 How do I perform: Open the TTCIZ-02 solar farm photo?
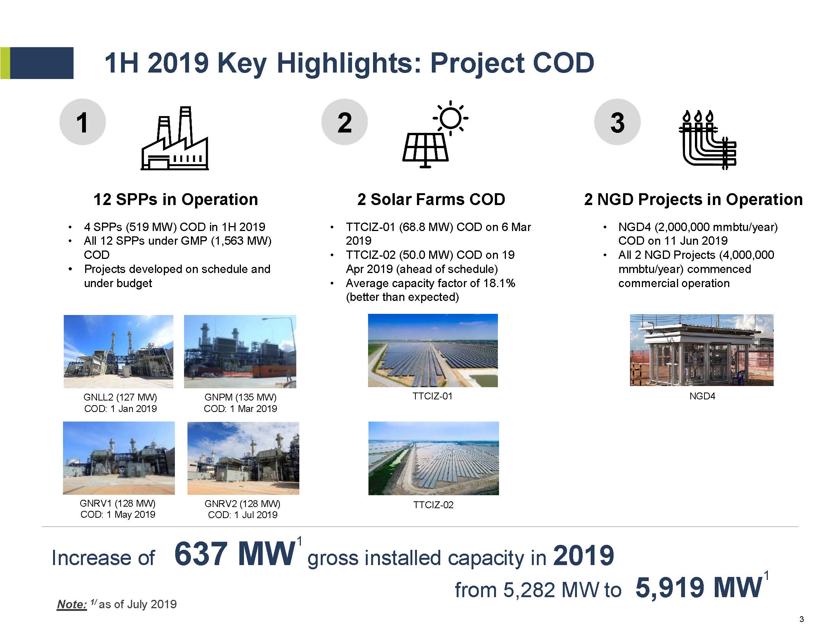point(434,458)
